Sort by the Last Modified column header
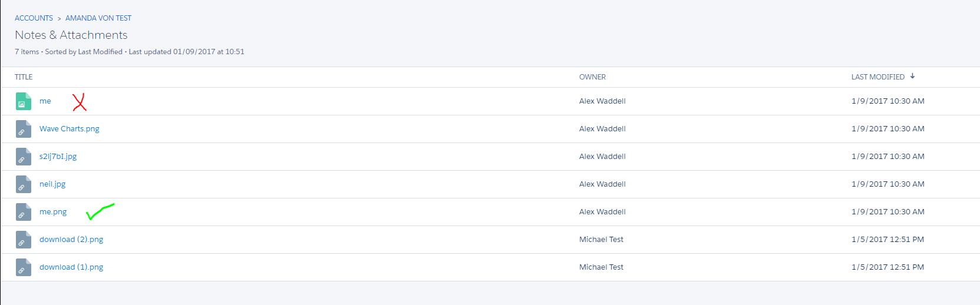 pos(877,77)
